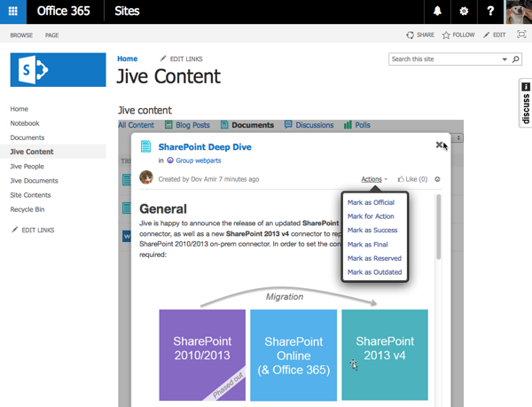532x407 pixels.
Task: Open the discuss side tab
Action: [x=526, y=103]
